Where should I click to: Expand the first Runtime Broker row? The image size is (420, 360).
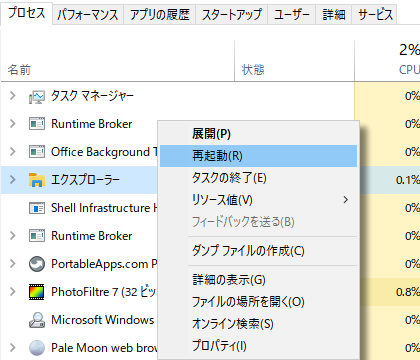click(13, 124)
